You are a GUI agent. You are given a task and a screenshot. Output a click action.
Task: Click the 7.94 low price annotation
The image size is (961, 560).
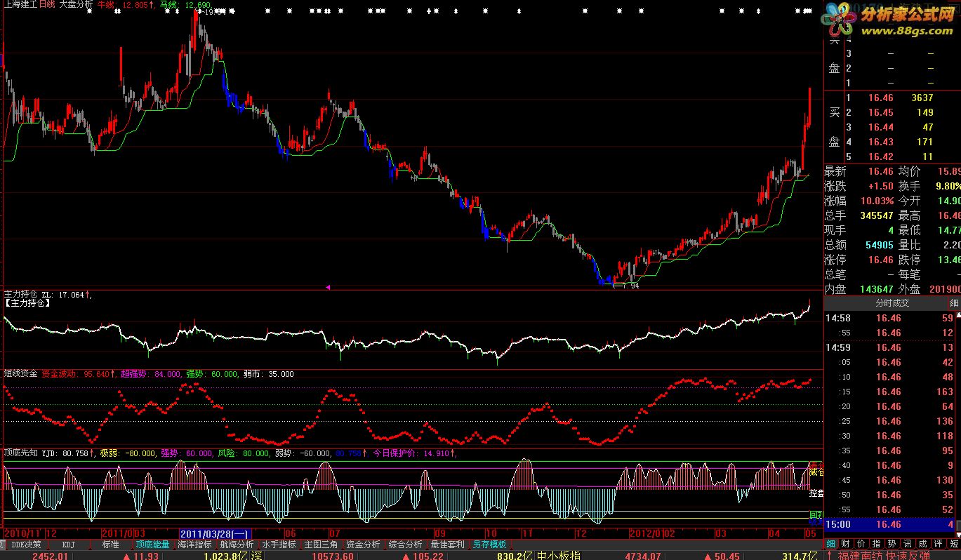pyautogui.click(x=625, y=285)
